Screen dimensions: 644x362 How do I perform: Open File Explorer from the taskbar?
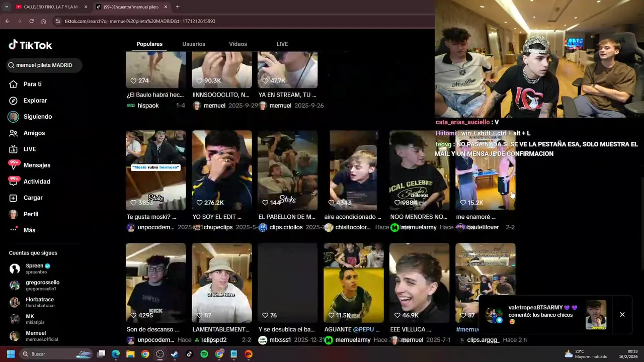(x=130, y=354)
